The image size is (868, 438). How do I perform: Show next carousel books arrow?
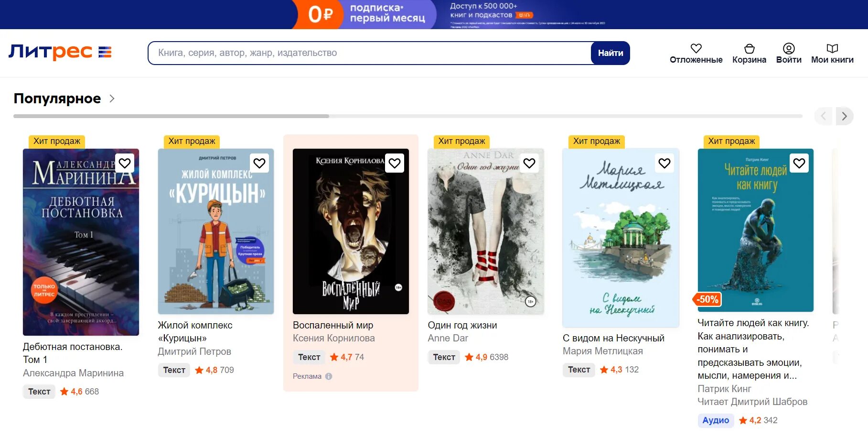tap(845, 116)
